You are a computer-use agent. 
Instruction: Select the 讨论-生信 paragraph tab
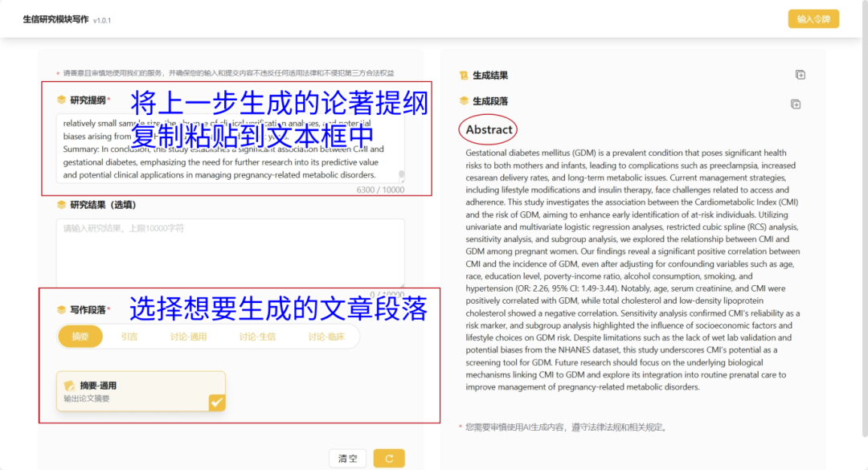(257, 337)
